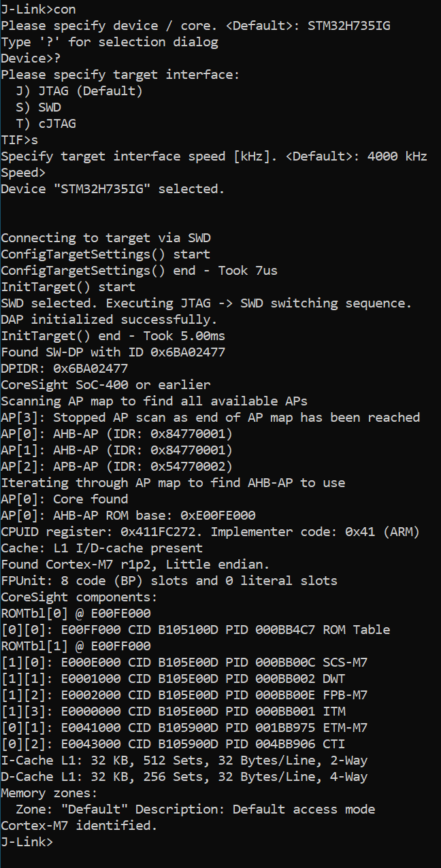Click the CPUID register 0x411FC272 line
The width and height of the screenshot is (441, 868).
pos(210,532)
